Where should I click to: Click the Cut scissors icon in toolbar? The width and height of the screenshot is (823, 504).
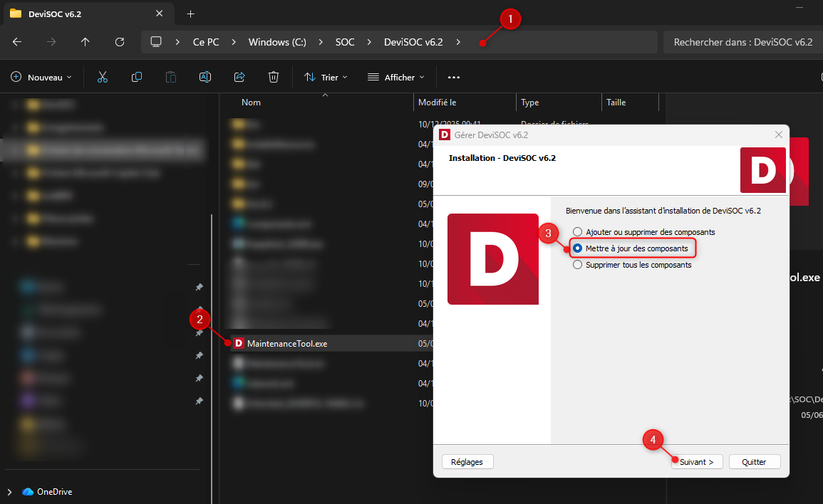click(x=103, y=77)
